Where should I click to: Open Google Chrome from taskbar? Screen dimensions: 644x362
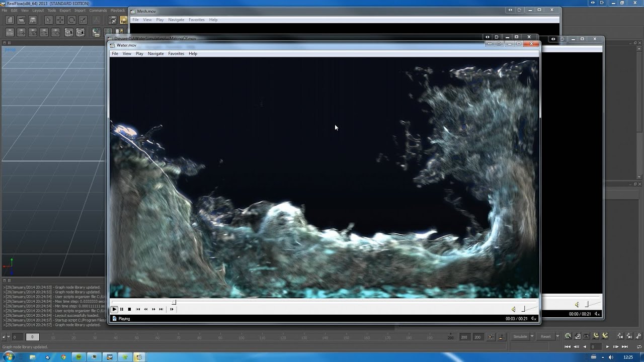pos(63,356)
